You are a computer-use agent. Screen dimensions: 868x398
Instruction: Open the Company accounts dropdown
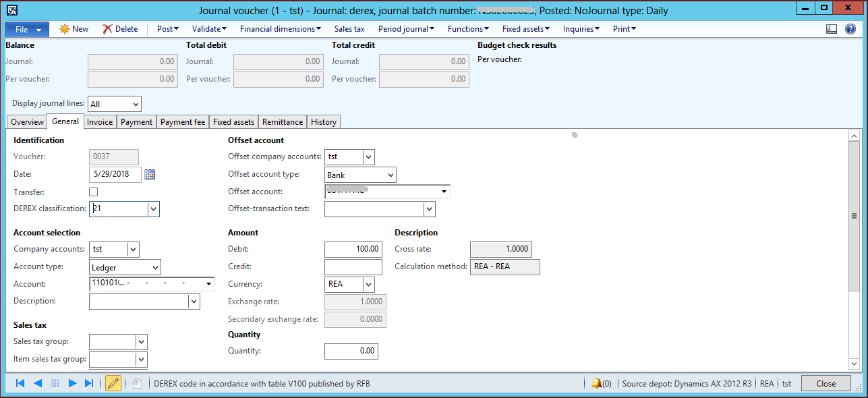pyautogui.click(x=133, y=250)
